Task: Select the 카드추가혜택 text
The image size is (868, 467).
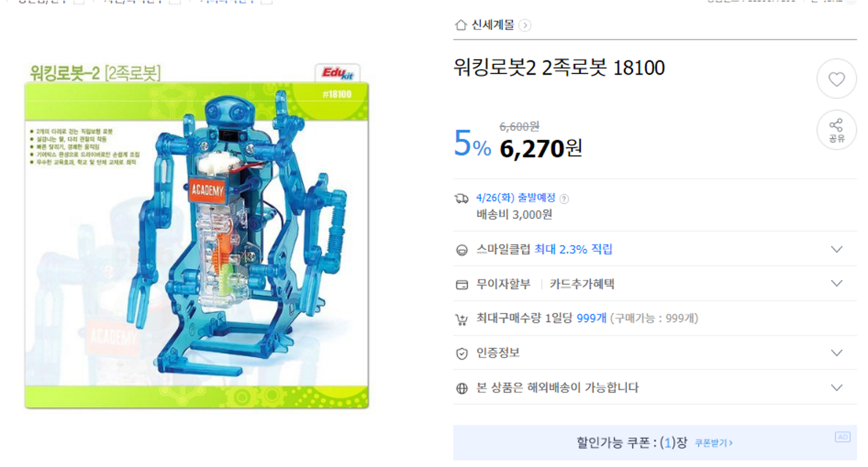Action: (x=582, y=284)
